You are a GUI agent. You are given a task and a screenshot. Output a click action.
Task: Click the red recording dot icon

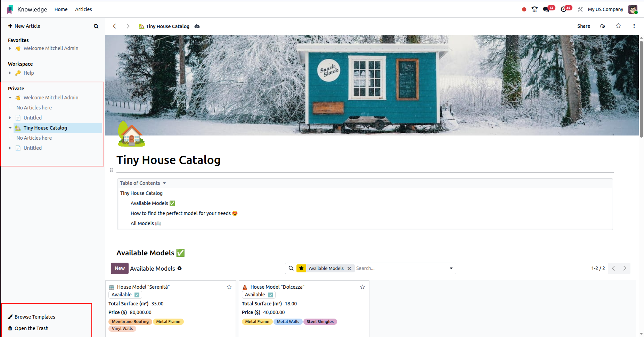pyautogui.click(x=524, y=9)
